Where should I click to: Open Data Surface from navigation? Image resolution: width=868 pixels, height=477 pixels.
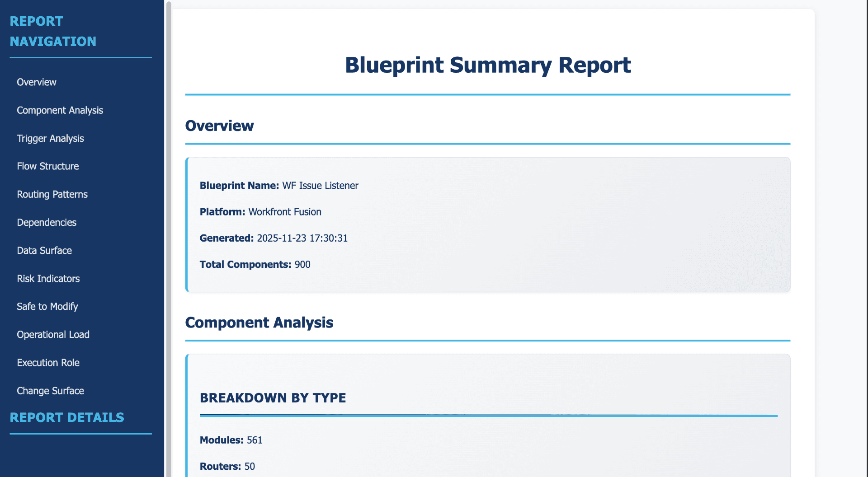point(44,250)
